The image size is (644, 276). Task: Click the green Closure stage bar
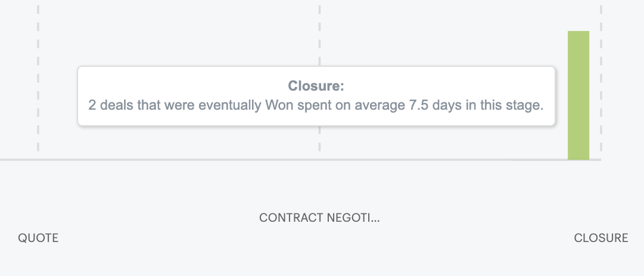click(x=578, y=95)
